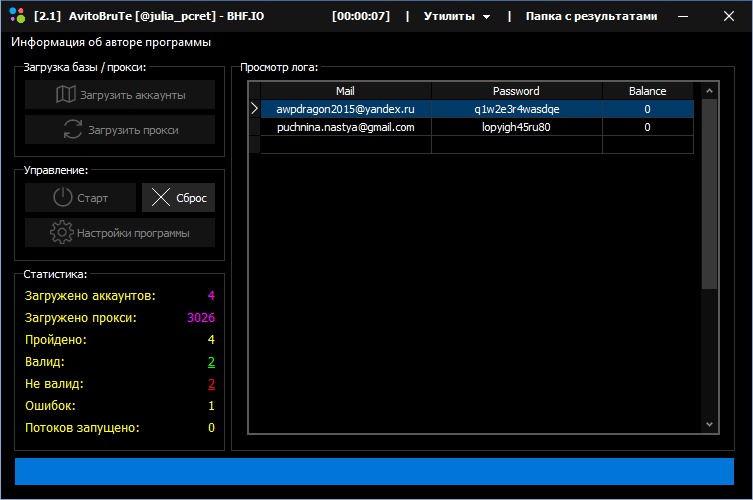Click the Загружено прокси value 3026
Image resolution: width=753 pixels, height=500 pixels.
click(201, 317)
